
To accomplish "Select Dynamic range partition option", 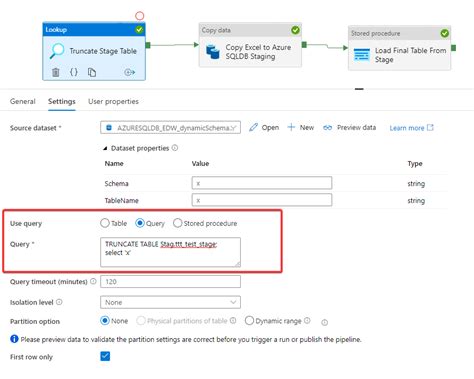I will [x=249, y=321].
